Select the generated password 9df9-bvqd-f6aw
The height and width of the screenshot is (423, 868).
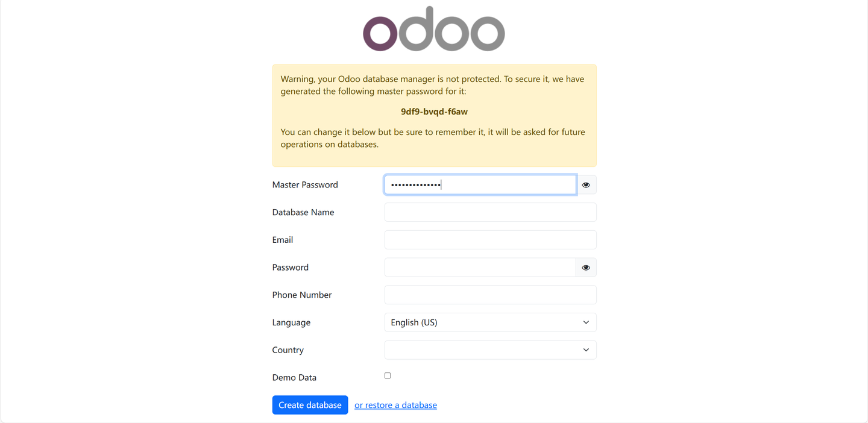coord(433,111)
